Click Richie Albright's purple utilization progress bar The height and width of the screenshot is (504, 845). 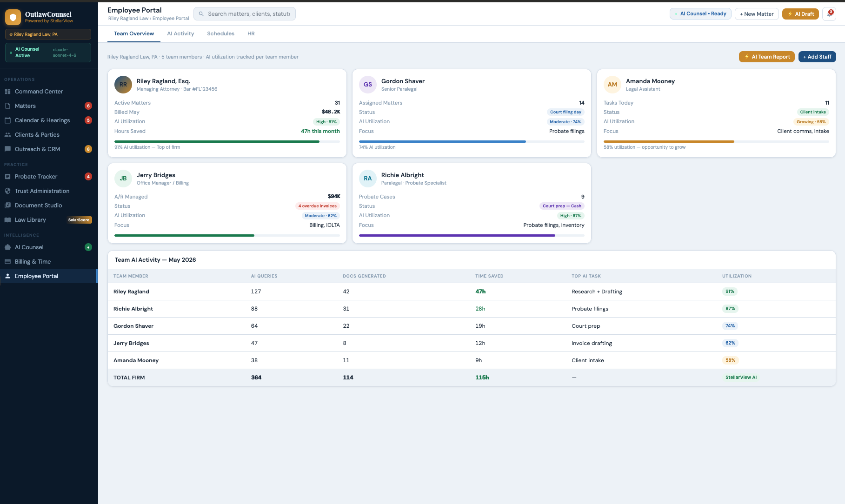point(457,235)
